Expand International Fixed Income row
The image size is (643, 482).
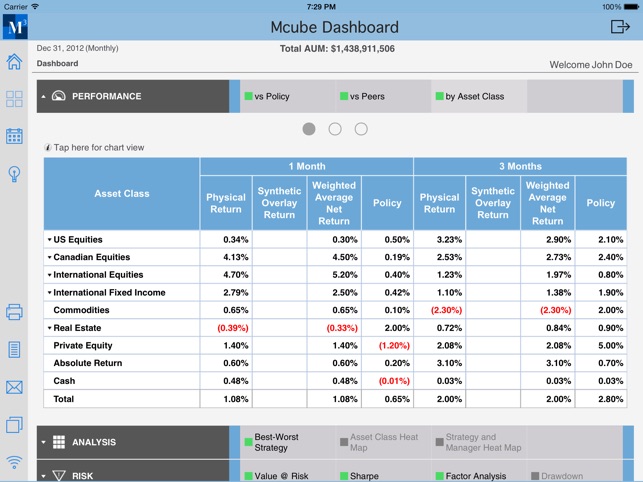click(x=49, y=292)
